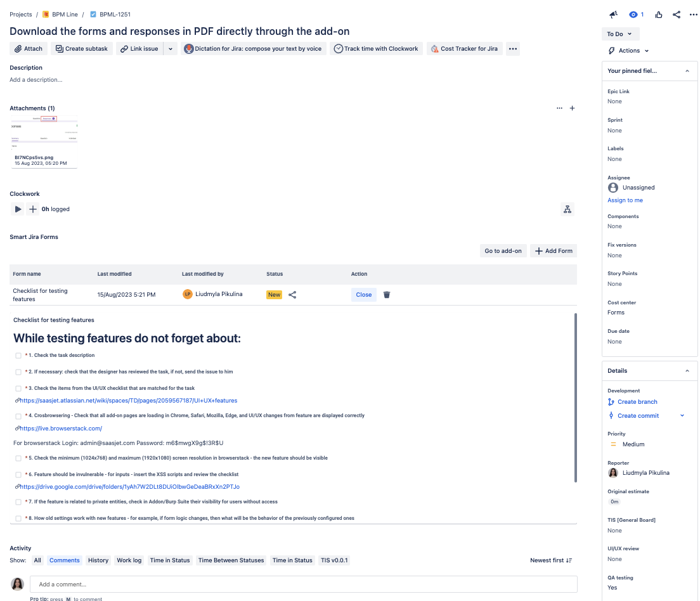
Task: Check item 2 about designer review
Action: (x=18, y=372)
